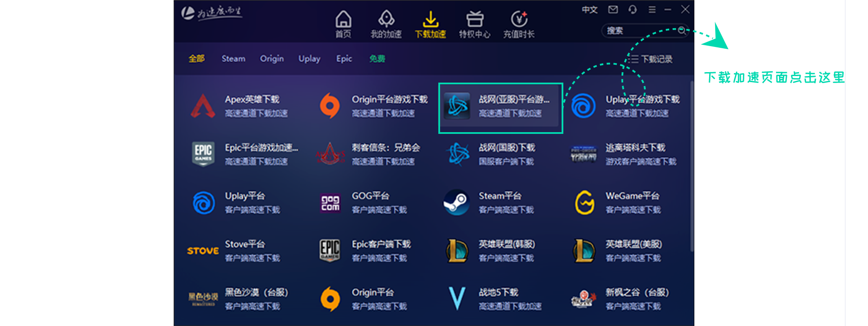The image size is (868, 326).
Task: Click the mail envelope icon
Action: [613, 10]
